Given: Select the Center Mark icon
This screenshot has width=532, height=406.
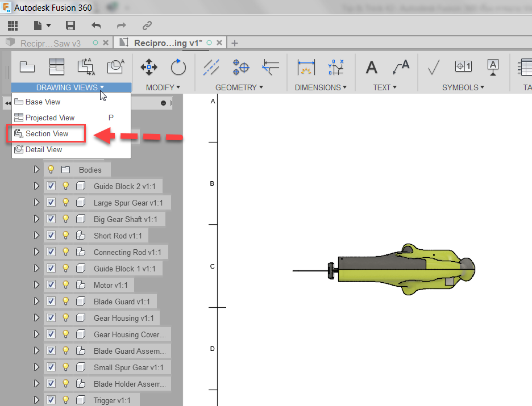Looking at the screenshot, I should [x=240, y=66].
